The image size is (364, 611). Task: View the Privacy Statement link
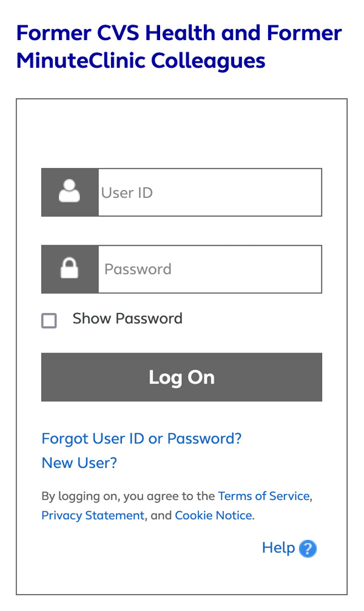pyautogui.click(x=93, y=516)
